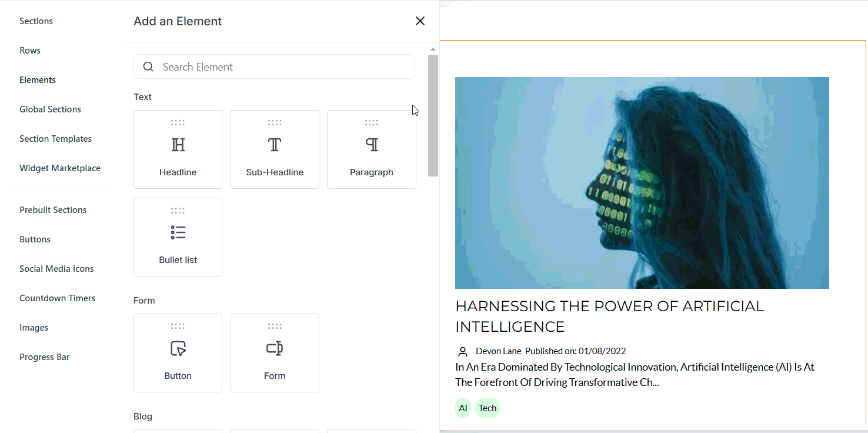Insert the Button element

click(x=178, y=353)
